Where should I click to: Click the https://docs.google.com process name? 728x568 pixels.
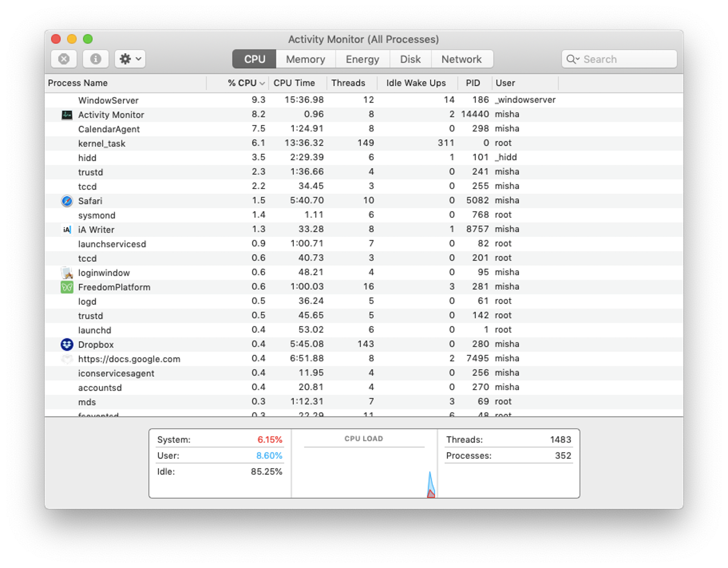(x=129, y=359)
